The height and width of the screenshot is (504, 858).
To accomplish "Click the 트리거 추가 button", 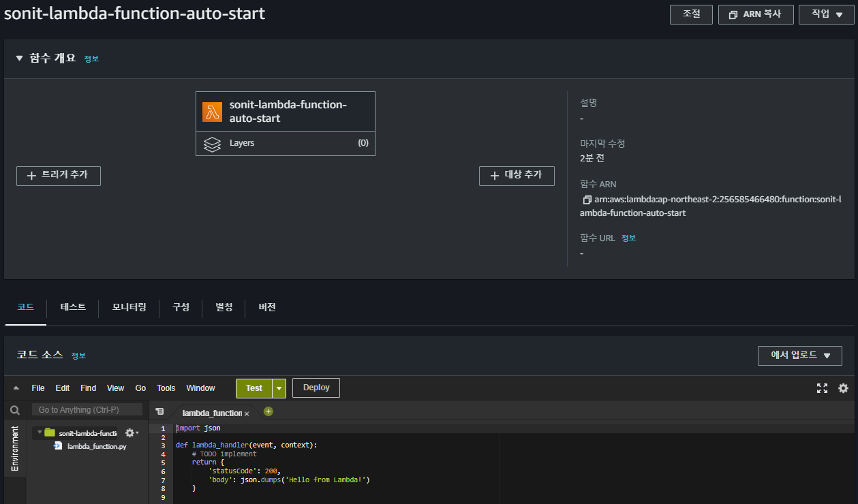I will click(59, 176).
